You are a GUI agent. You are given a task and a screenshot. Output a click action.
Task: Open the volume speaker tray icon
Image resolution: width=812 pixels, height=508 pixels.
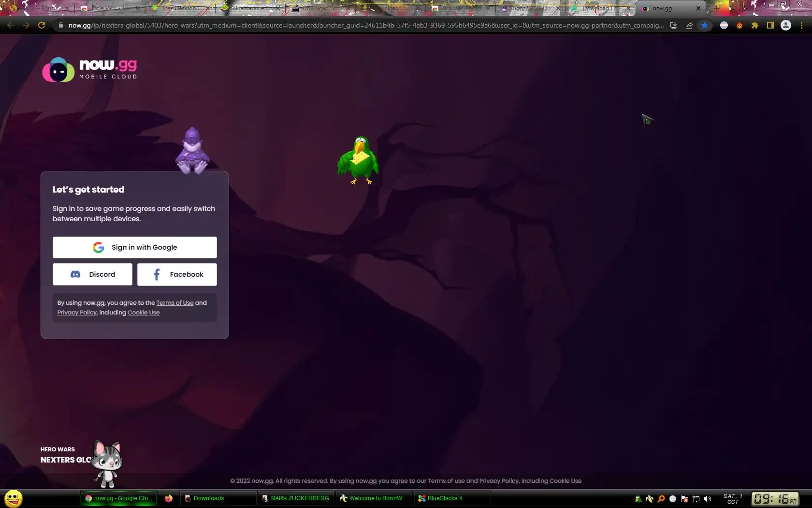[x=708, y=499]
